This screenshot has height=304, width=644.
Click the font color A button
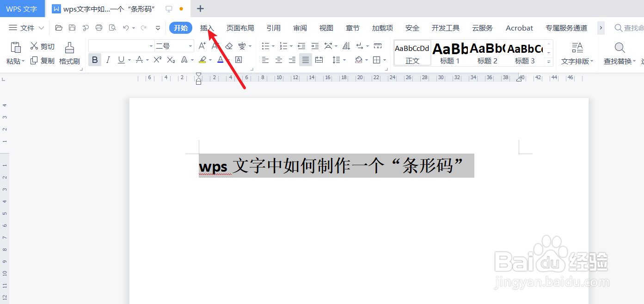pos(221,60)
